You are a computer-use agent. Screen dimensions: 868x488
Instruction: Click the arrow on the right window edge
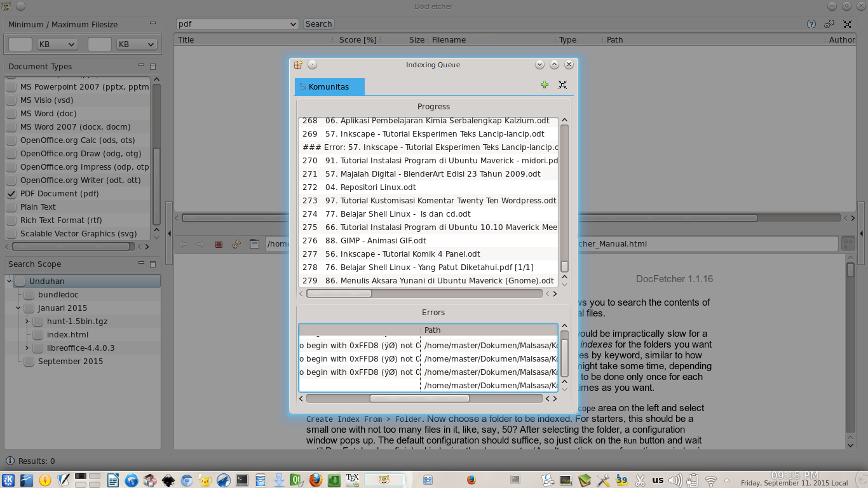862,233
